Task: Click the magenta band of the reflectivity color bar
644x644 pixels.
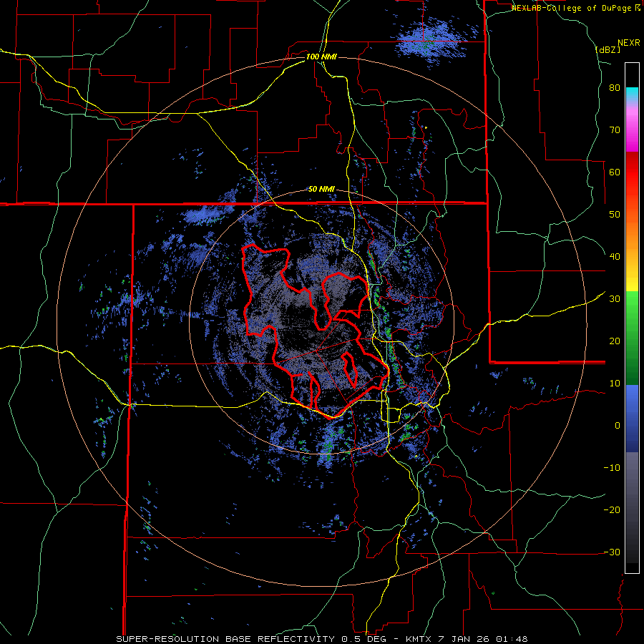Action: point(632,132)
